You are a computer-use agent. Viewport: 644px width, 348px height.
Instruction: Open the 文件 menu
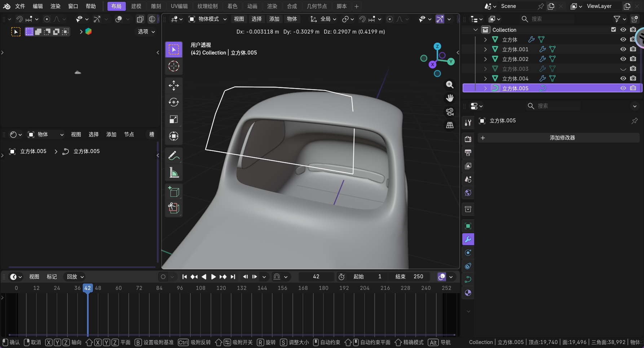20,6
